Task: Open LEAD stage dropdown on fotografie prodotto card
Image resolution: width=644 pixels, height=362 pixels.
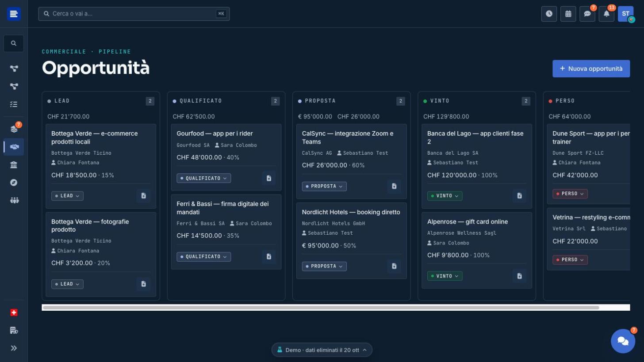Action: (67, 284)
